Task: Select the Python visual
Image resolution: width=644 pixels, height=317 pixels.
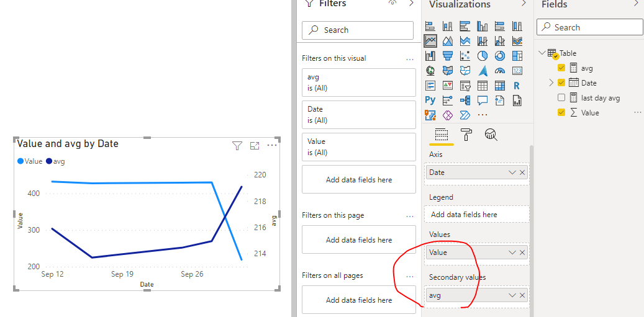Action: [x=430, y=100]
